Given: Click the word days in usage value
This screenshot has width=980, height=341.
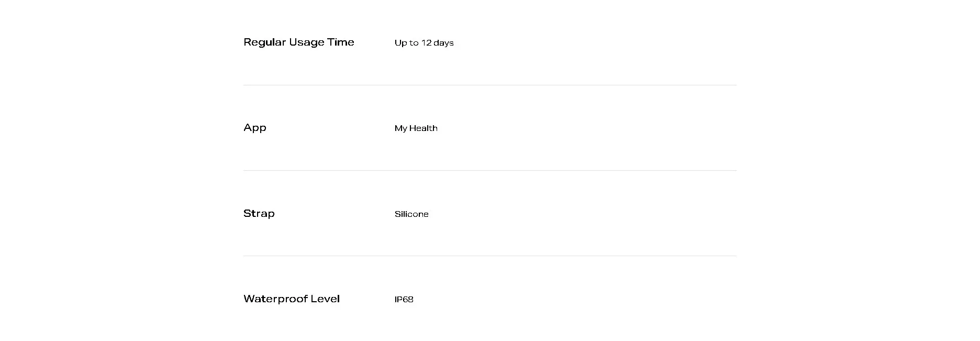Looking at the screenshot, I should (443, 43).
